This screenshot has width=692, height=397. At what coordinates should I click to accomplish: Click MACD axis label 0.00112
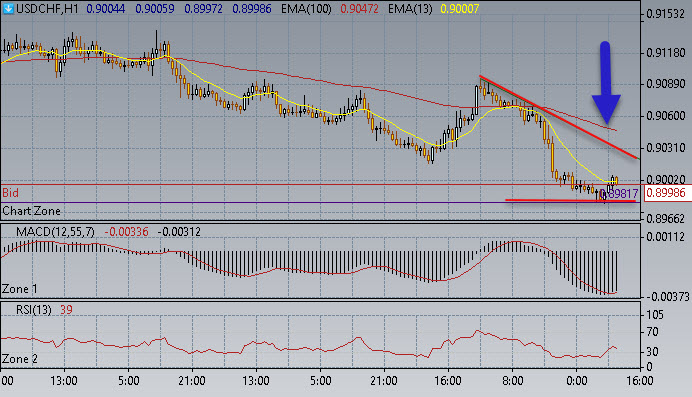click(x=666, y=237)
